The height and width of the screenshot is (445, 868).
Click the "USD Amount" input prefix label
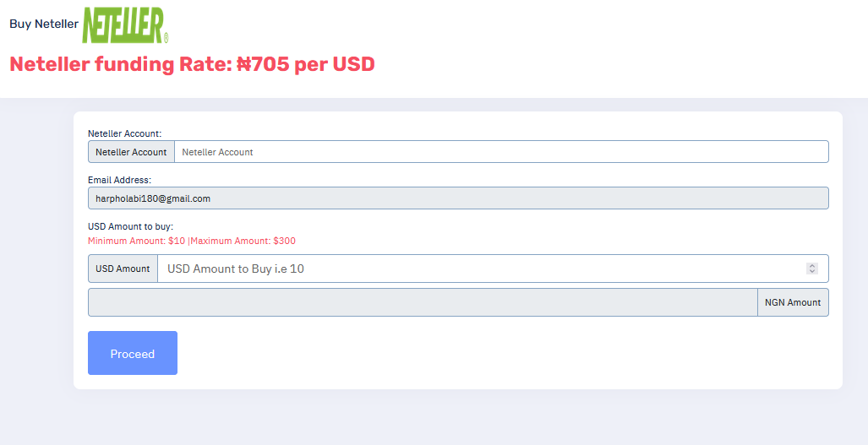point(123,269)
